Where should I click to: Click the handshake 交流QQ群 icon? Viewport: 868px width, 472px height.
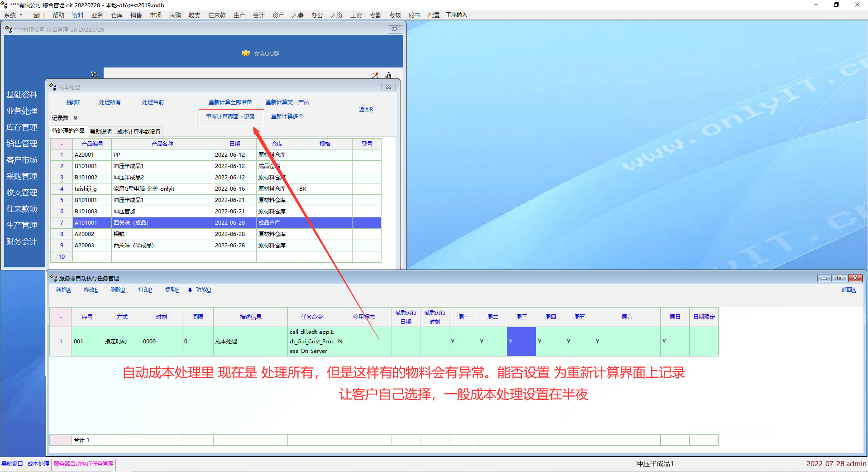click(246, 53)
